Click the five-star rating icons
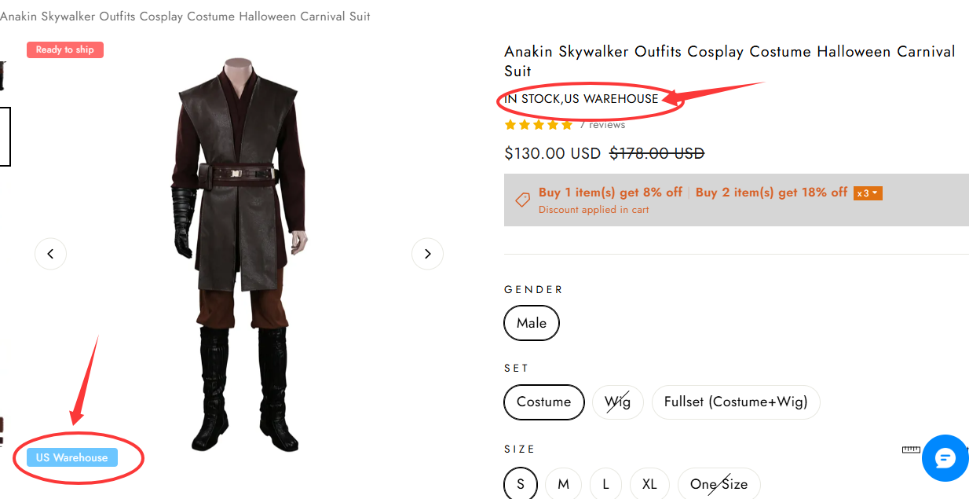Viewport: 980px width, 499px height. [539, 125]
